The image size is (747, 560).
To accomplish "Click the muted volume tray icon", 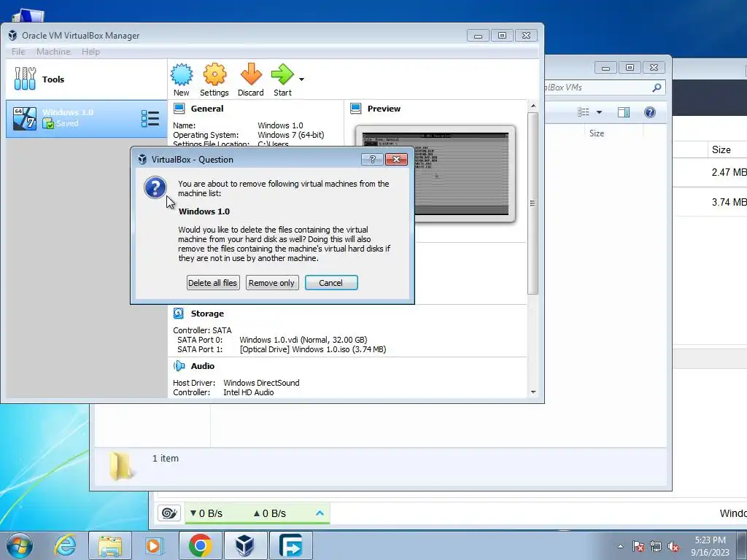I will (x=673, y=546).
